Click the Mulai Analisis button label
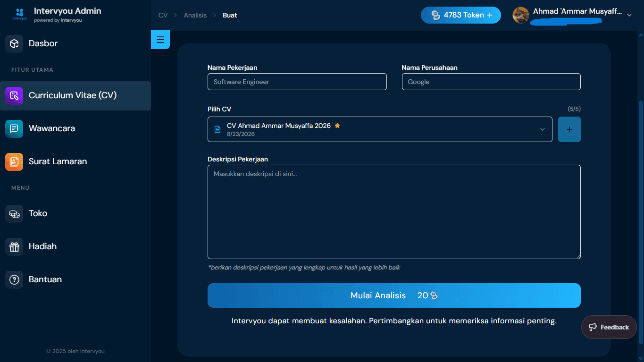This screenshot has height=362, width=644. (x=378, y=295)
